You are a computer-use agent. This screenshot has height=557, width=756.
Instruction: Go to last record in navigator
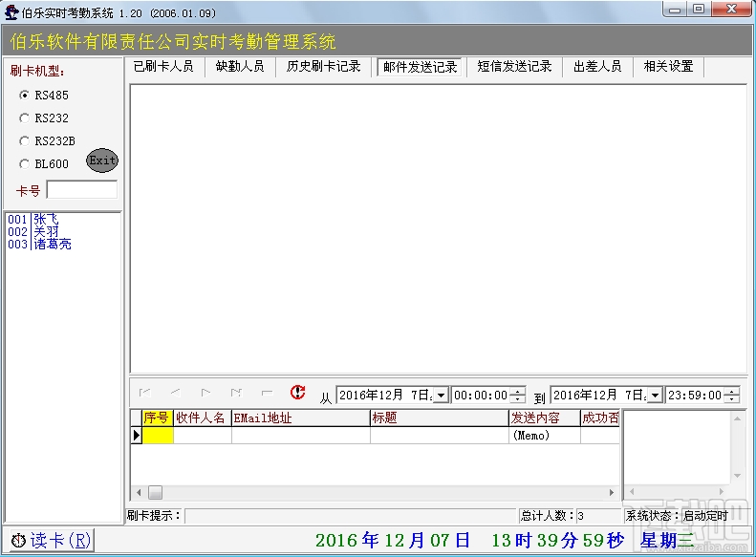(x=236, y=393)
